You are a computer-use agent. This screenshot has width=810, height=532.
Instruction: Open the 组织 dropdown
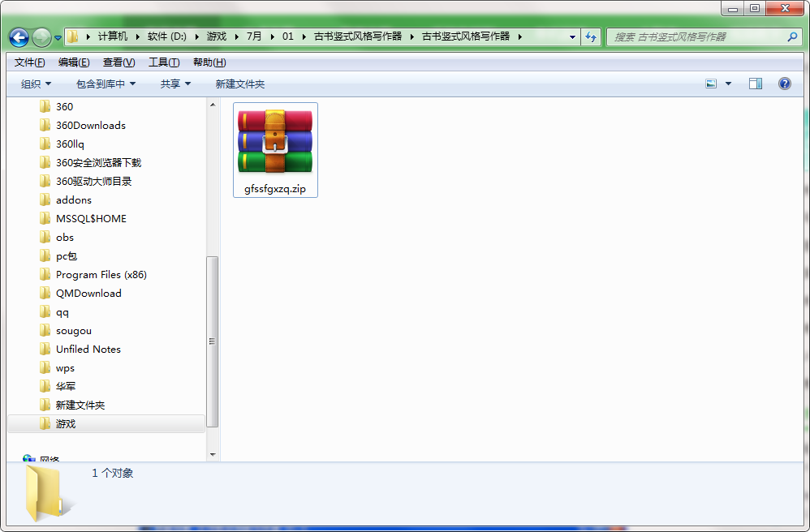pyautogui.click(x=36, y=84)
